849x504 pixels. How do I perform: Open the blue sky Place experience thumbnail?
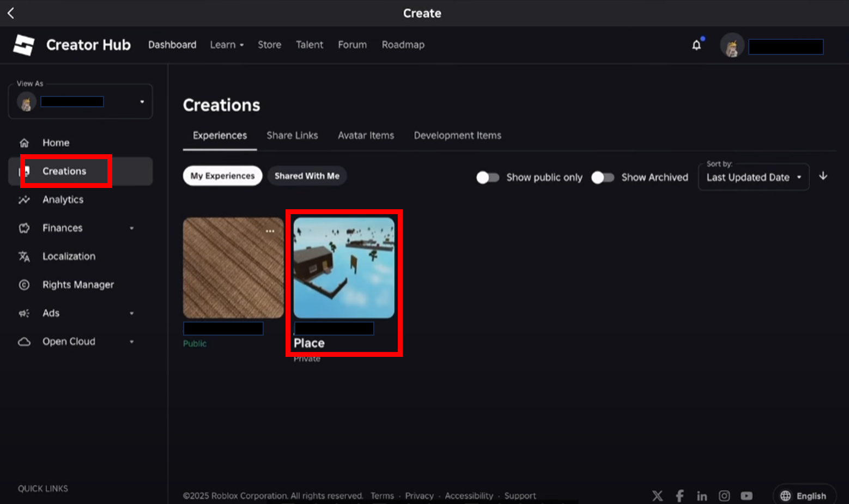tap(344, 268)
